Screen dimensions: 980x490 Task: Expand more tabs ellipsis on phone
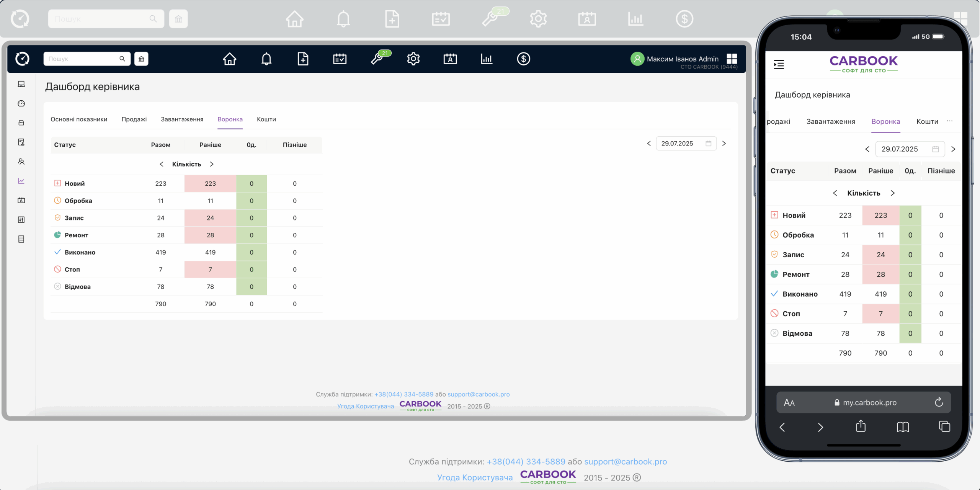(950, 121)
